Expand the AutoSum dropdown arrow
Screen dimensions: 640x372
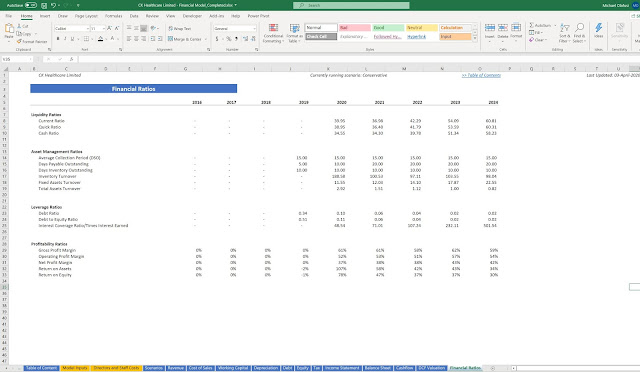(555, 25)
